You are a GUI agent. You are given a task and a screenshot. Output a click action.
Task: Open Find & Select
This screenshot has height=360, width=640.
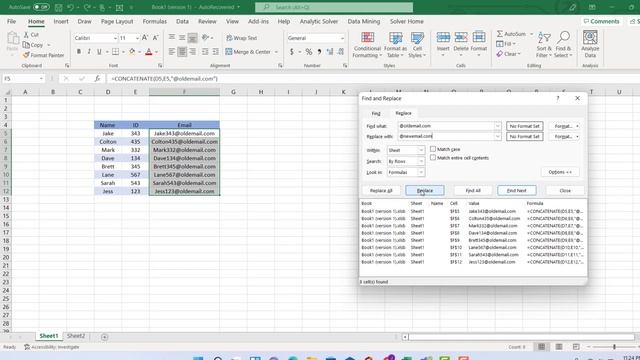[563, 45]
